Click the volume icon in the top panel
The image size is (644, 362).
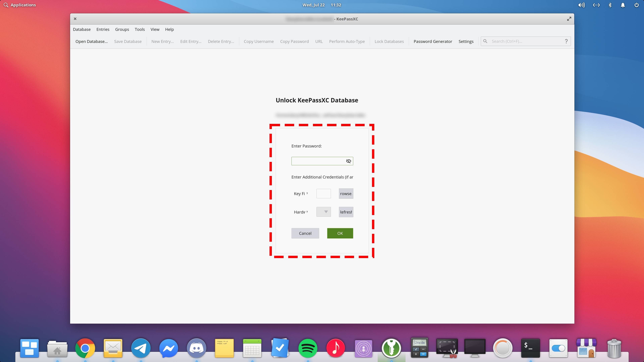point(581,5)
